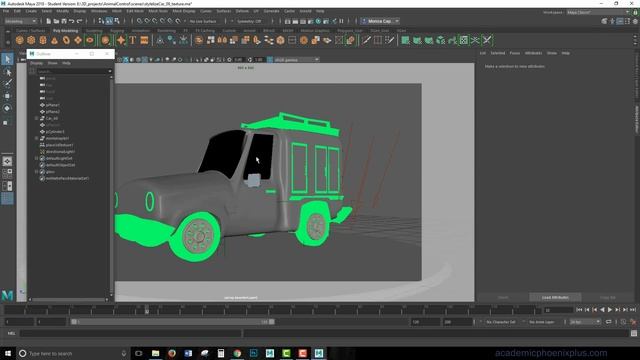
Task: Click the Open Scene icon
Action: [x=56, y=21]
